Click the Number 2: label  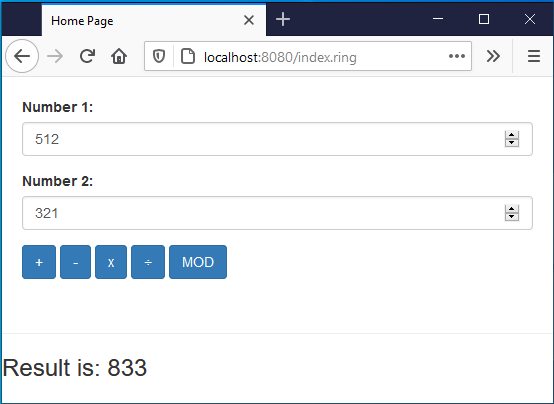pos(58,181)
